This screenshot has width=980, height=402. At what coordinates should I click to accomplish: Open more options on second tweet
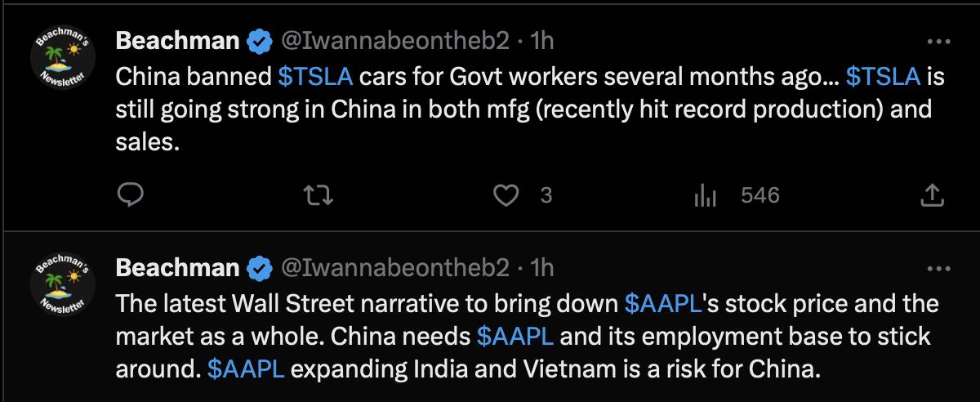click(940, 268)
